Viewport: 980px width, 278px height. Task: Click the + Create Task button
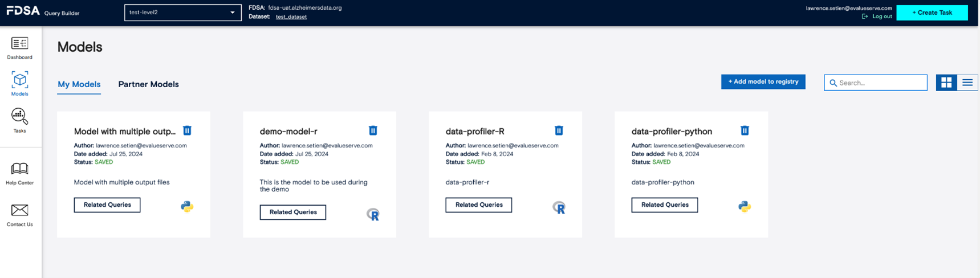[x=932, y=13]
